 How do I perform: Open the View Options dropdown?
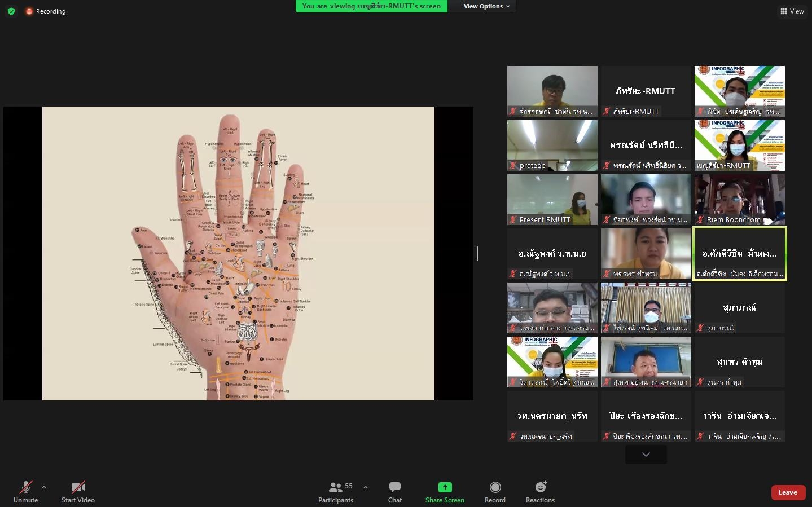click(x=486, y=6)
